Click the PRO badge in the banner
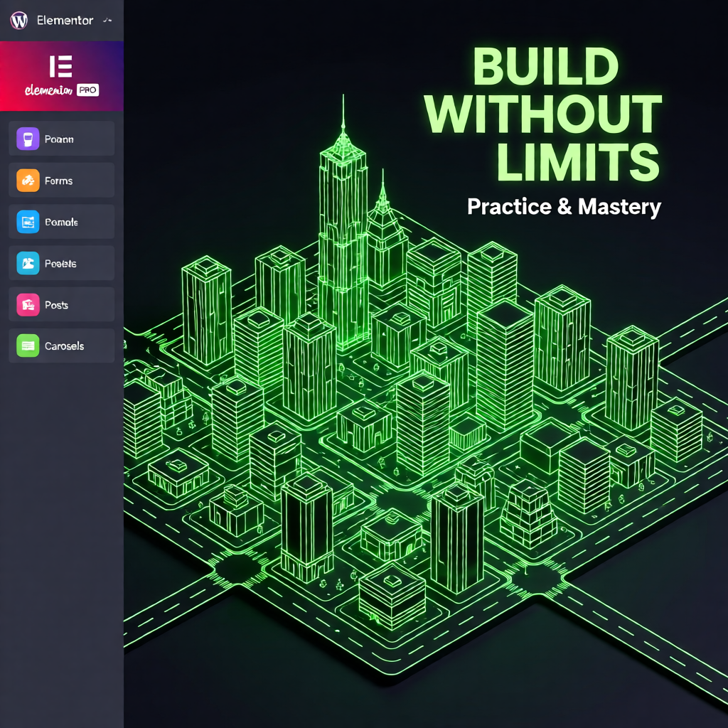The width and height of the screenshot is (728, 728). pyautogui.click(x=87, y=90)
